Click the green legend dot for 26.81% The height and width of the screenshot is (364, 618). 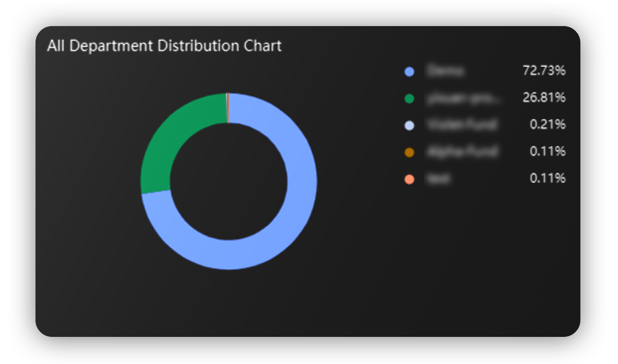point(410,98)
